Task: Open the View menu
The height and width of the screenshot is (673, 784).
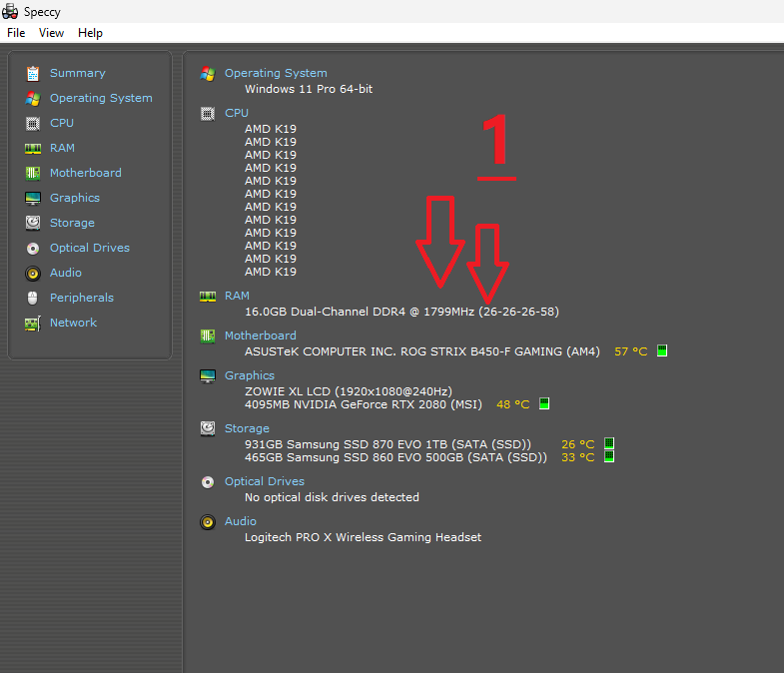Action: pyautogui.click(x=51, y=33)
